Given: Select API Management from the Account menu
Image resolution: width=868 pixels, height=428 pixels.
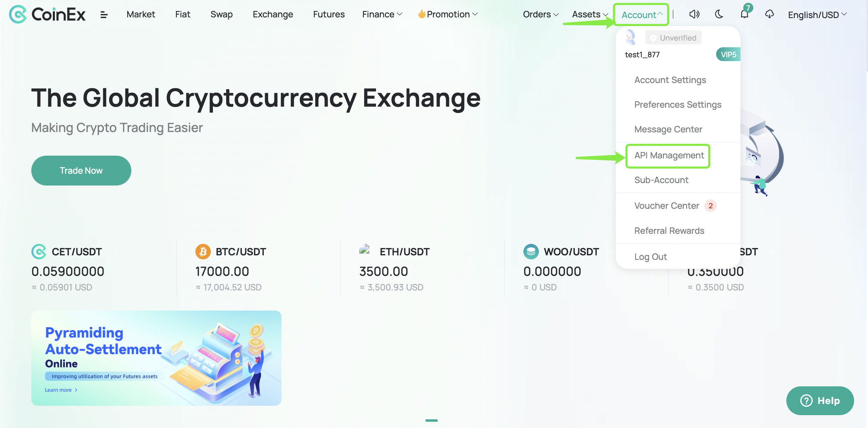Looking at the screenshot, I should (x=668, y=156).
